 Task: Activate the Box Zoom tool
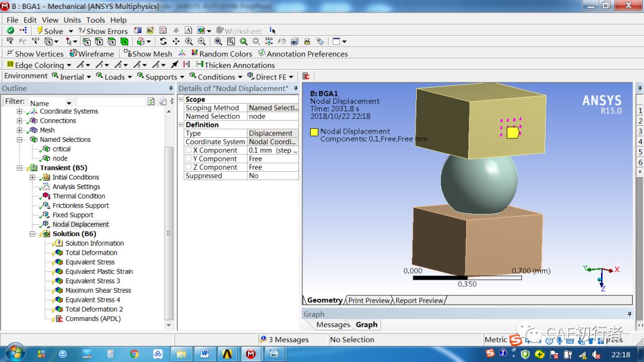point(202,42)
